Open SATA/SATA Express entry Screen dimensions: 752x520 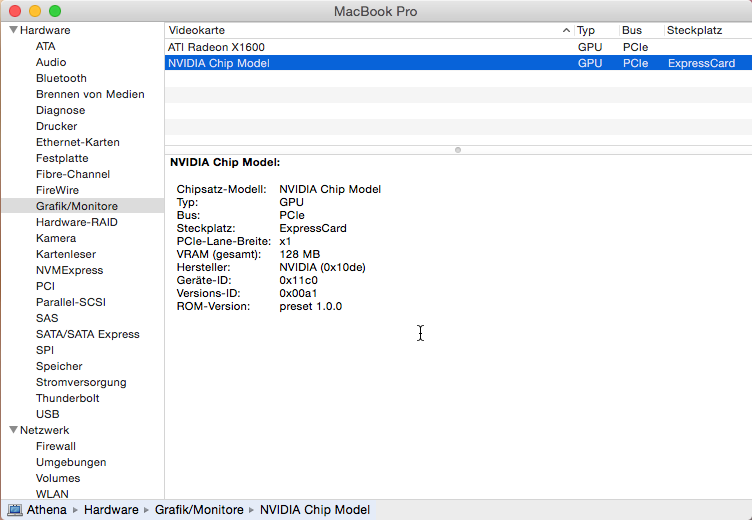(x=88, y=334)
